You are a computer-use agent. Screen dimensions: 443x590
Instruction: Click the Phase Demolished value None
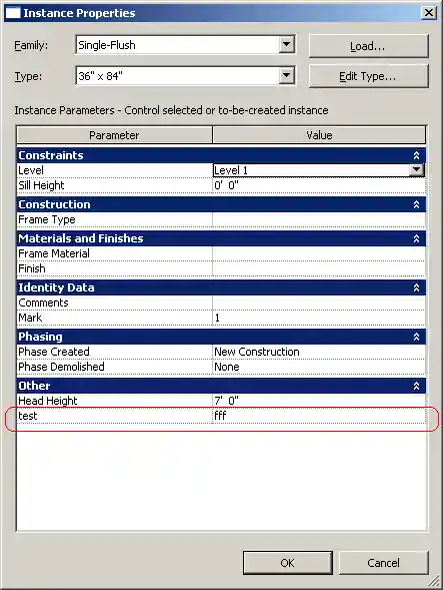pos(319,367)
